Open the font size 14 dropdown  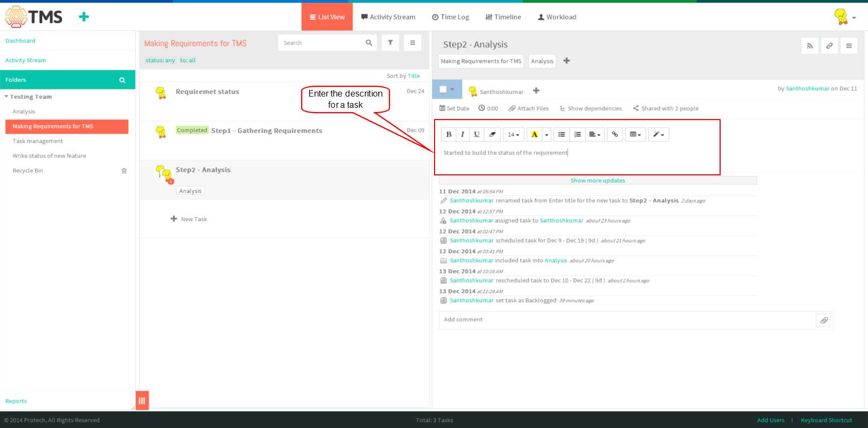click(513, 135)
